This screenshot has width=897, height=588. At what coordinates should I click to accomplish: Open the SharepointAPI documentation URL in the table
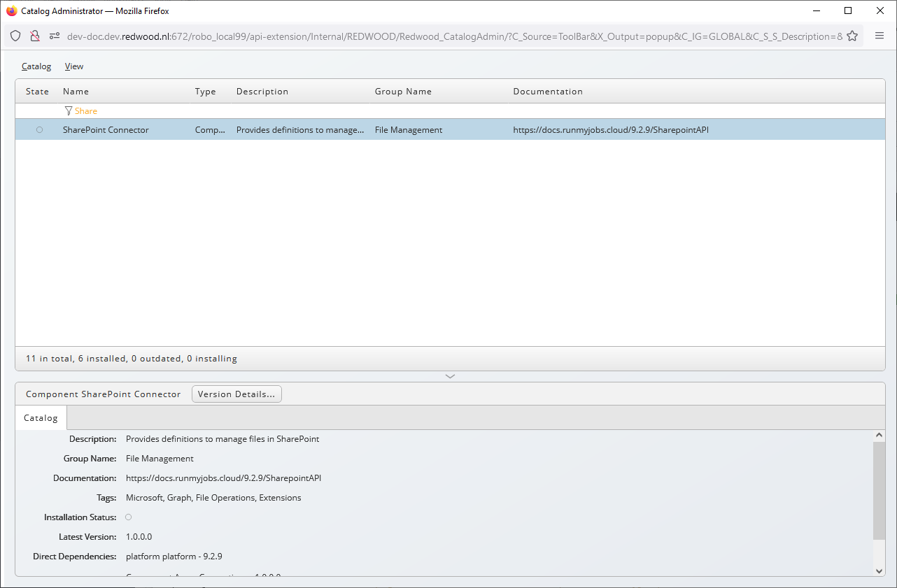pos(611,130)
